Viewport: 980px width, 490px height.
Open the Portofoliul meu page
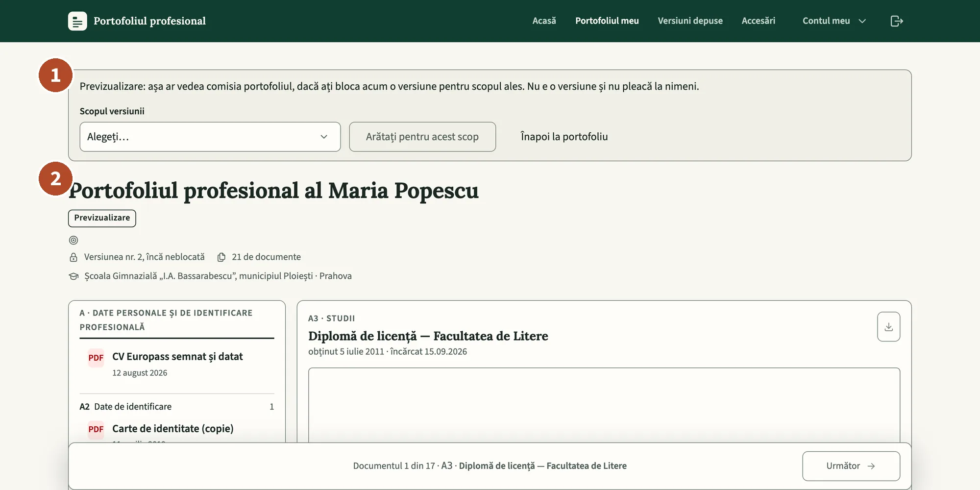coord(607,21)
